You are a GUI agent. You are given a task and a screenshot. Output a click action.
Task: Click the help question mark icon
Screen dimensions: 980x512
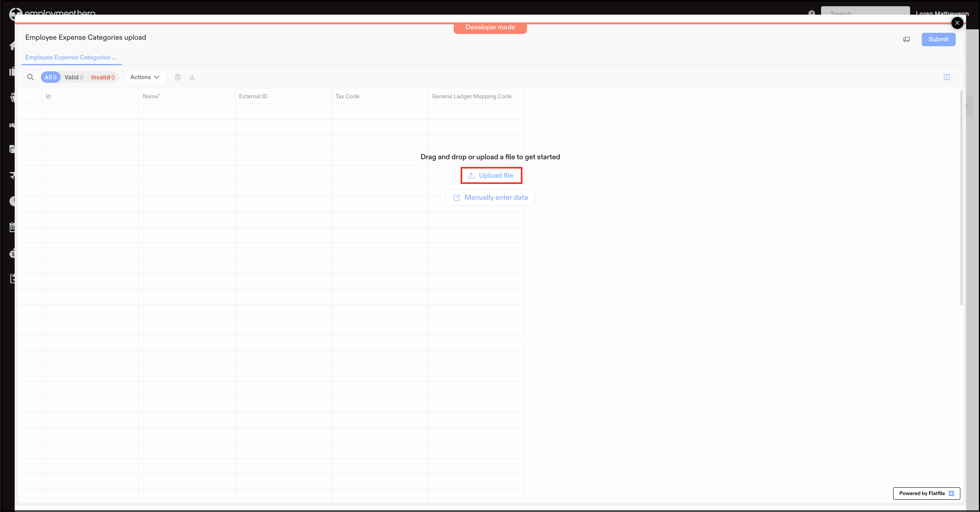[x=812, y=12]
